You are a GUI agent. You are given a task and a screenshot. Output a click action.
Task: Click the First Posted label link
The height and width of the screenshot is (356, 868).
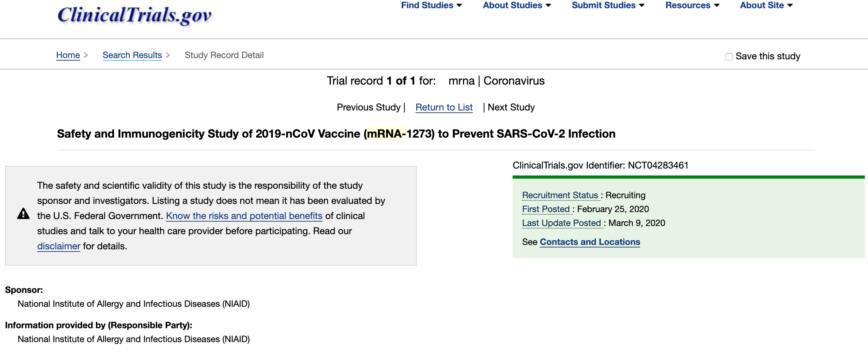coord(545,209)
